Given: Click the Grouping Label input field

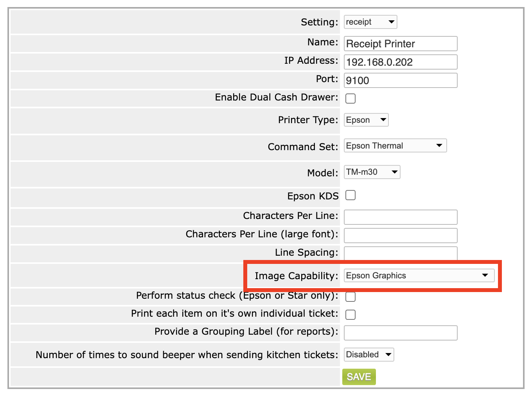Looking at the screenshot, I should point(400,333).
